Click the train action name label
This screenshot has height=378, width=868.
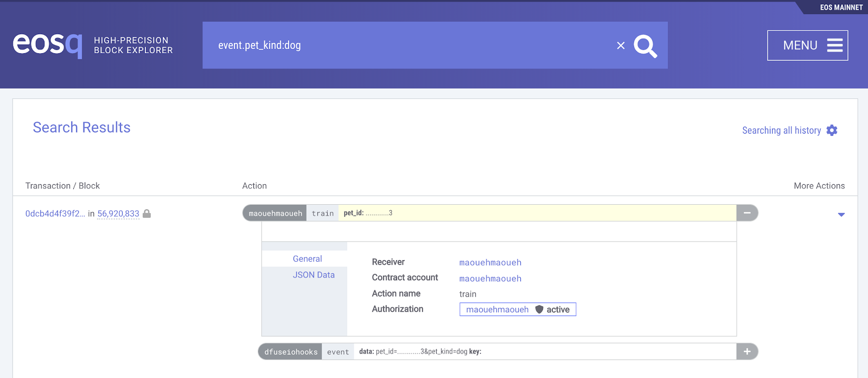pos(323,213)
